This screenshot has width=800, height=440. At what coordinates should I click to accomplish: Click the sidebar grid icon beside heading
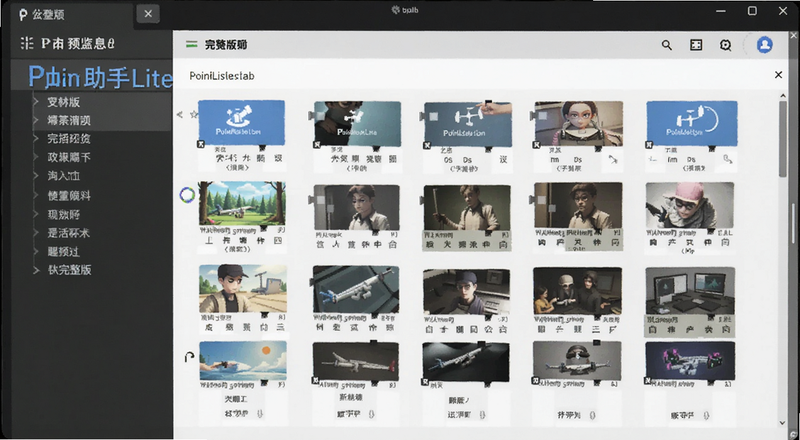pyautogui.click(x=27, y=43)
